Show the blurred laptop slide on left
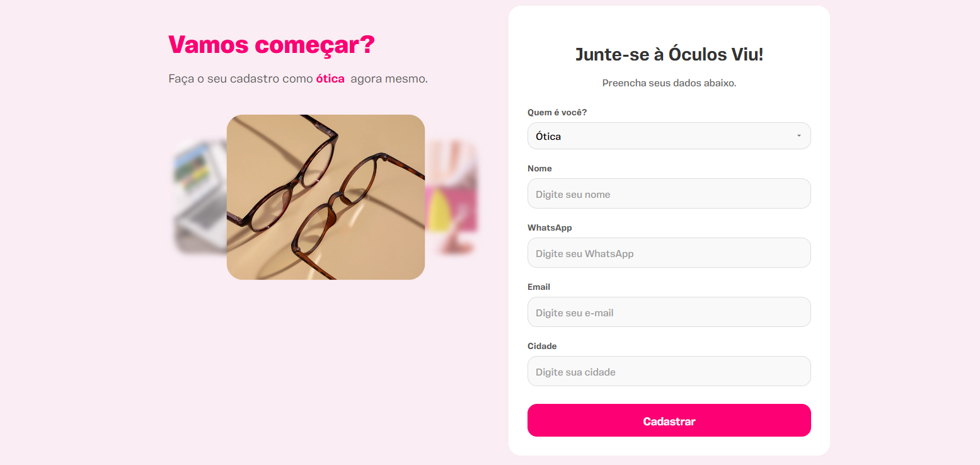980x465 pixels. click(x=200, y=197)
